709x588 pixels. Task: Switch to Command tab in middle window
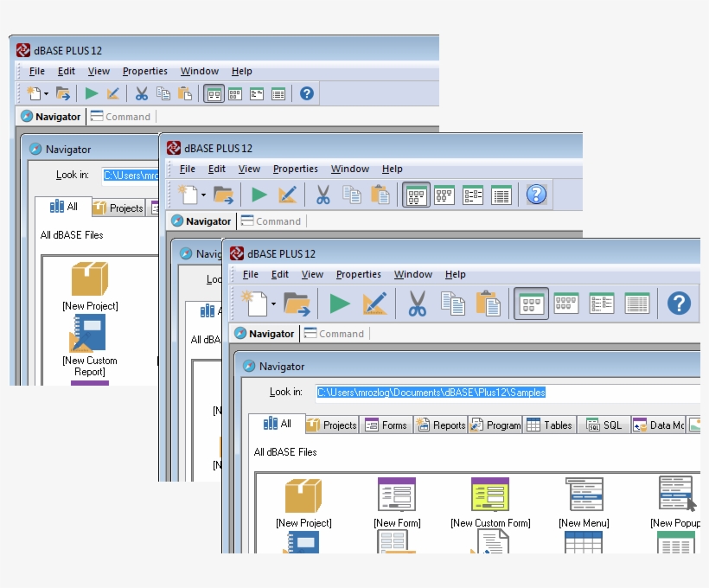(x=271, y=221)
